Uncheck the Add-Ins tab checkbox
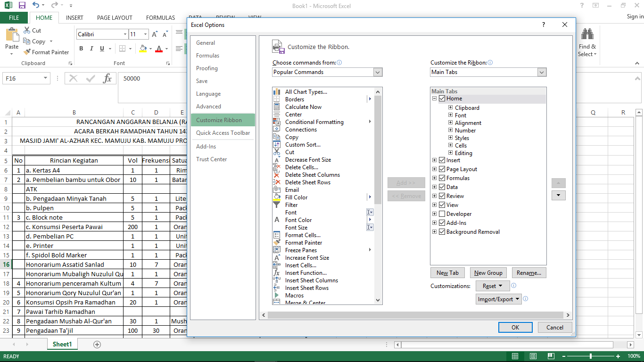The height and width of the screenshot is (362, 644). (x=442, y=222)
